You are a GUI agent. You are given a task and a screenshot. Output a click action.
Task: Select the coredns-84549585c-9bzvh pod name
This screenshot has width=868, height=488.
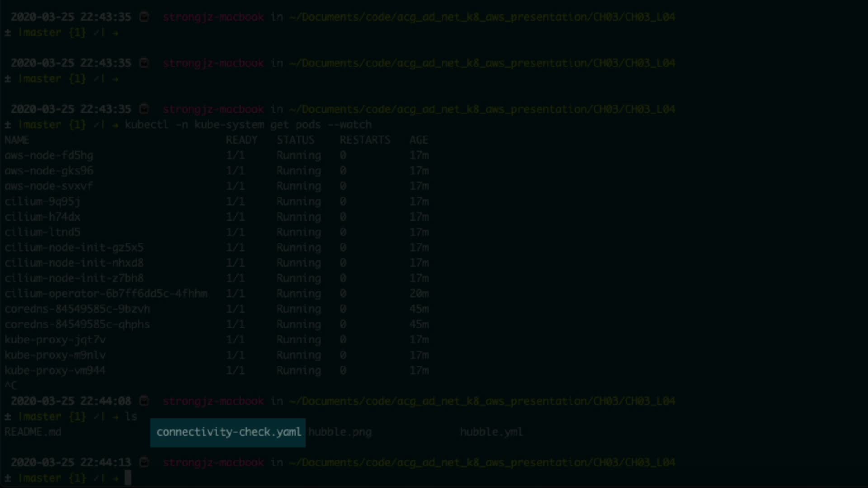tap(77, 309)
